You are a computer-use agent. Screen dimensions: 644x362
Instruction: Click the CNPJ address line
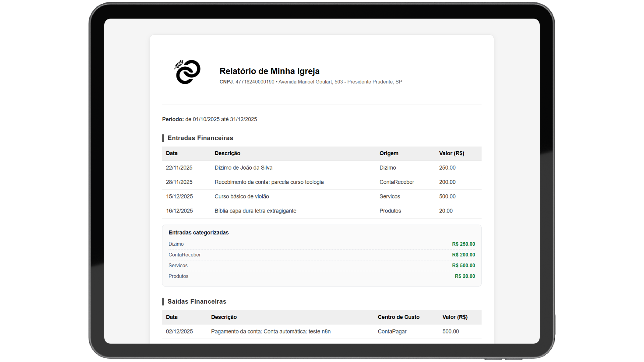click(x=311, y=82)
